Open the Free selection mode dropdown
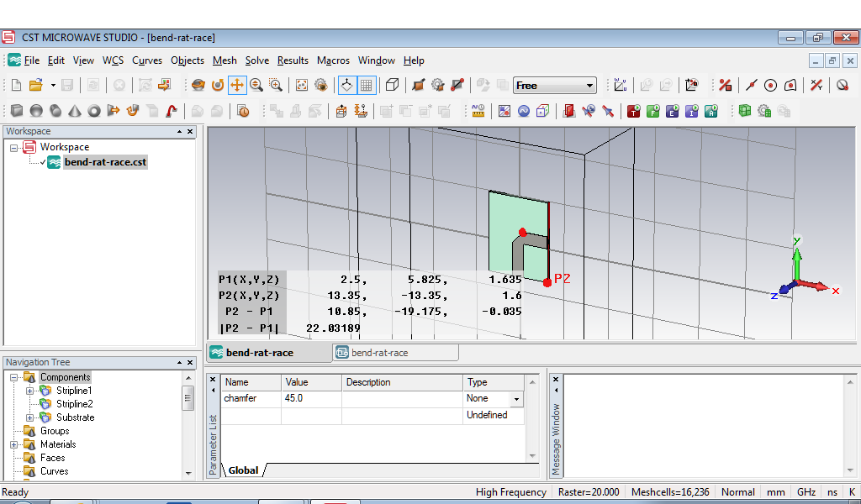861x504 pixels. 589,85
